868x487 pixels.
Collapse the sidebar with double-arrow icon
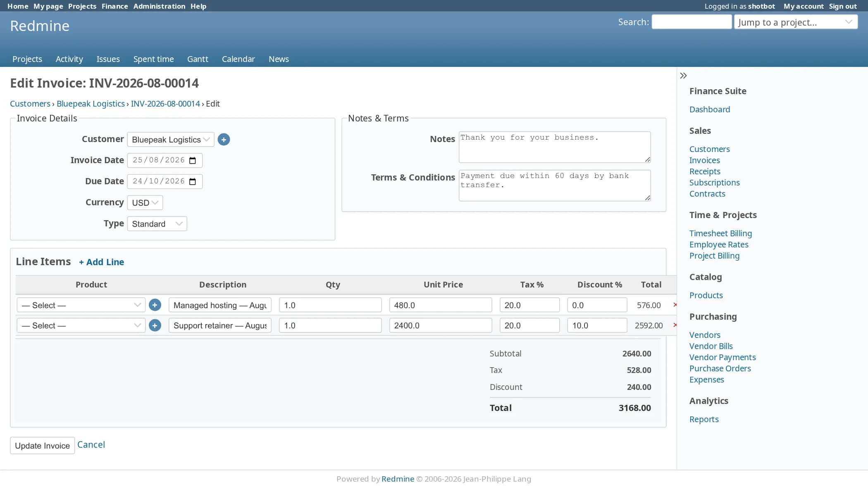[x=683, y=76]
